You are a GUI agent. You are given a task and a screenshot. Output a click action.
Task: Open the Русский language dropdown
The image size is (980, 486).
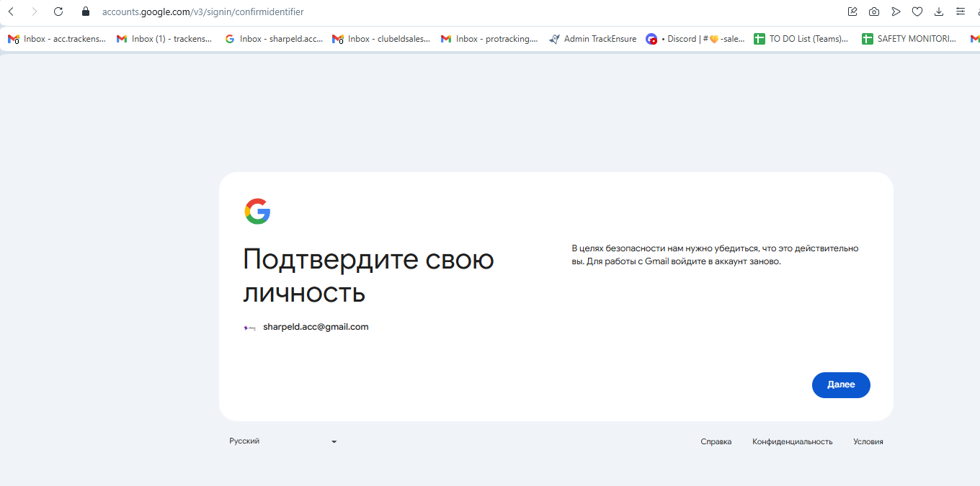pos(283,441)
